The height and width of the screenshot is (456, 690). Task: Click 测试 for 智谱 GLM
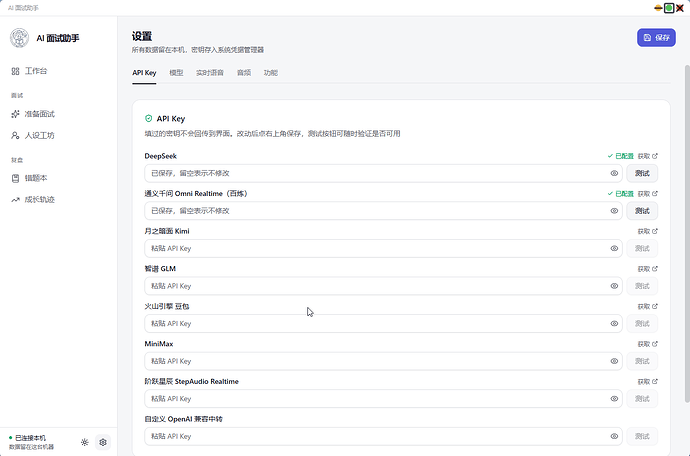642,286
